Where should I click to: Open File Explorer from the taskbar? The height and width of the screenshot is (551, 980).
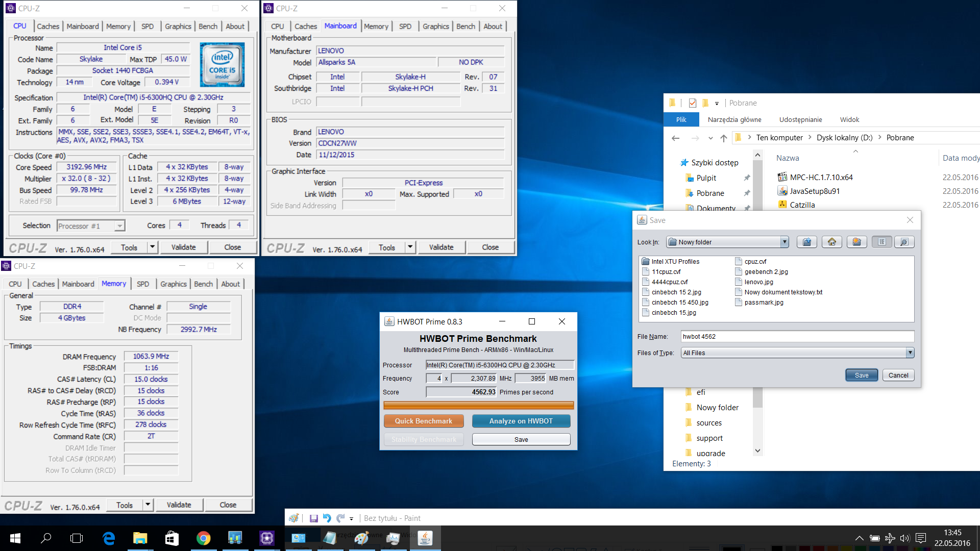140,538
